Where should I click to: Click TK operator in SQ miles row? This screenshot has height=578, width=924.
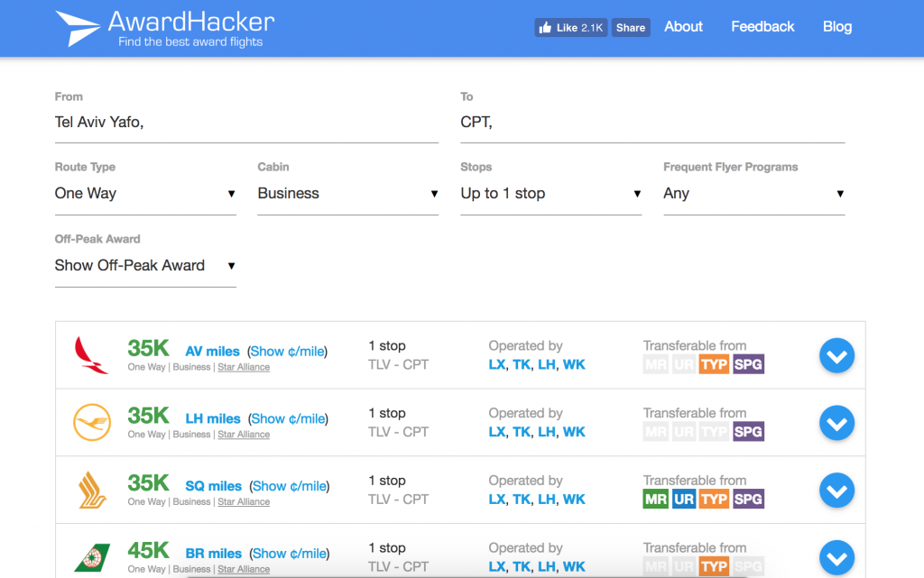pyautogui.click(x=522, y=500)
